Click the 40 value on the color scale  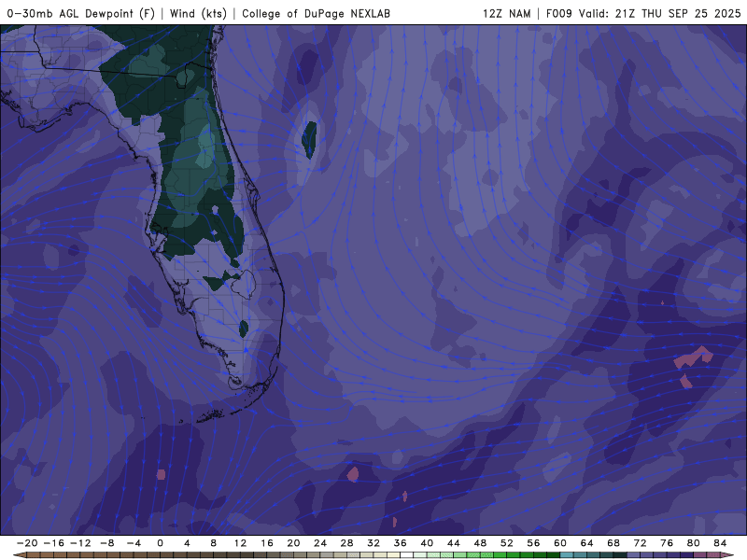427,543
